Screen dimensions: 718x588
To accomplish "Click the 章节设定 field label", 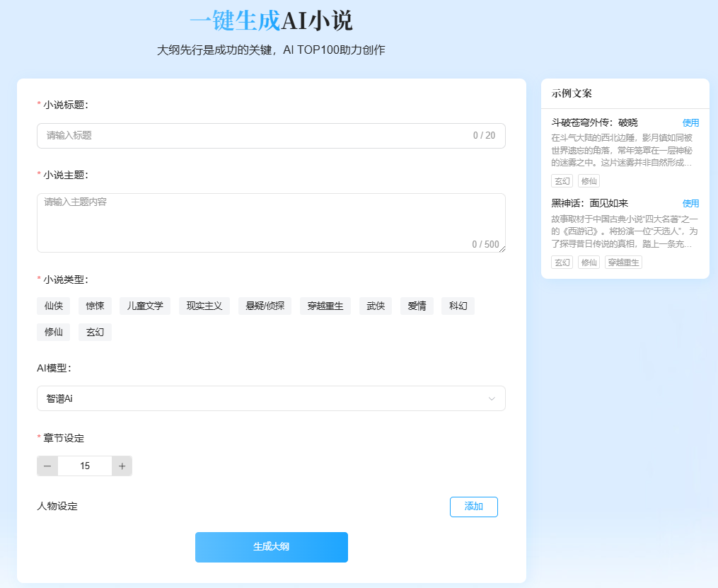I will pyautogui.click(x=64, y=438).
